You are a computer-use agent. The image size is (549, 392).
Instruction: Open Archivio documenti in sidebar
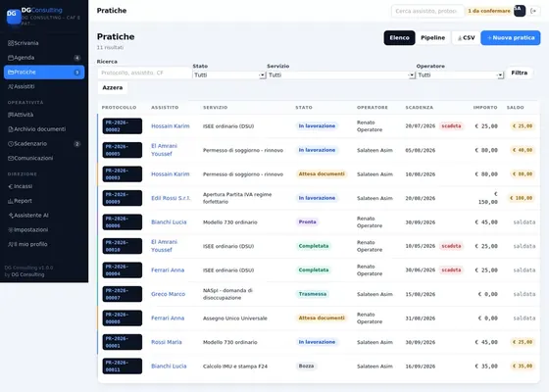[44, 129]
